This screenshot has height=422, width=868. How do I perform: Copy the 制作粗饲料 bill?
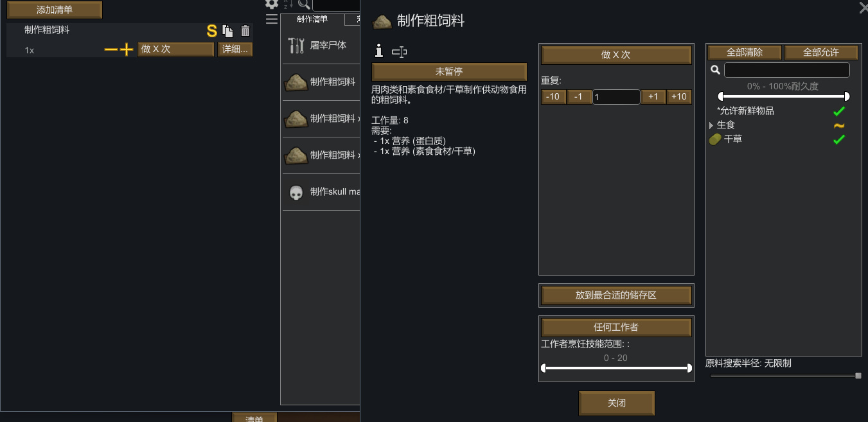click(228, 31)
